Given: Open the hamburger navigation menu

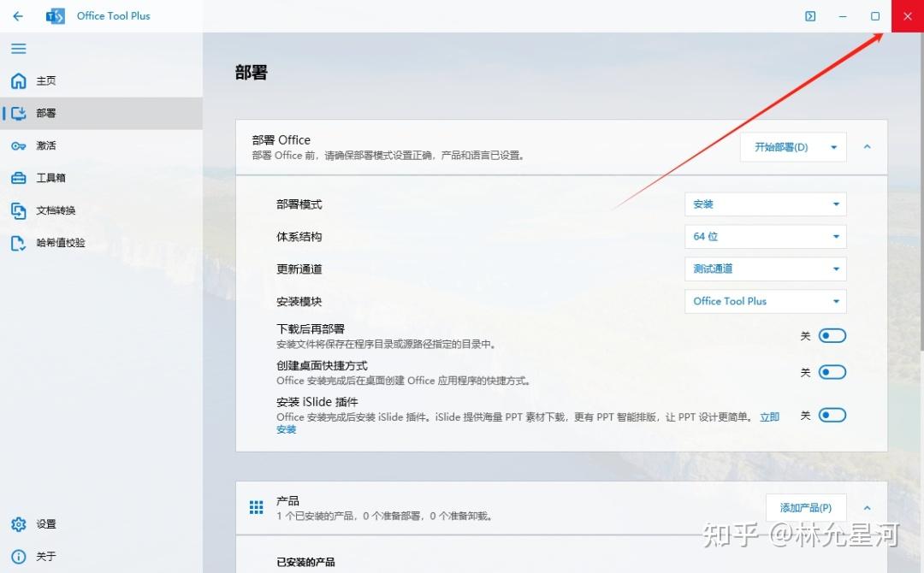Looking at the screenshot, I should (18, 49).
